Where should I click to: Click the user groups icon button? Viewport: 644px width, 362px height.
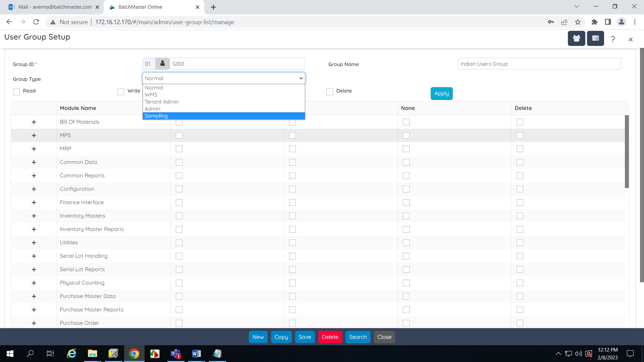[576, 39]
